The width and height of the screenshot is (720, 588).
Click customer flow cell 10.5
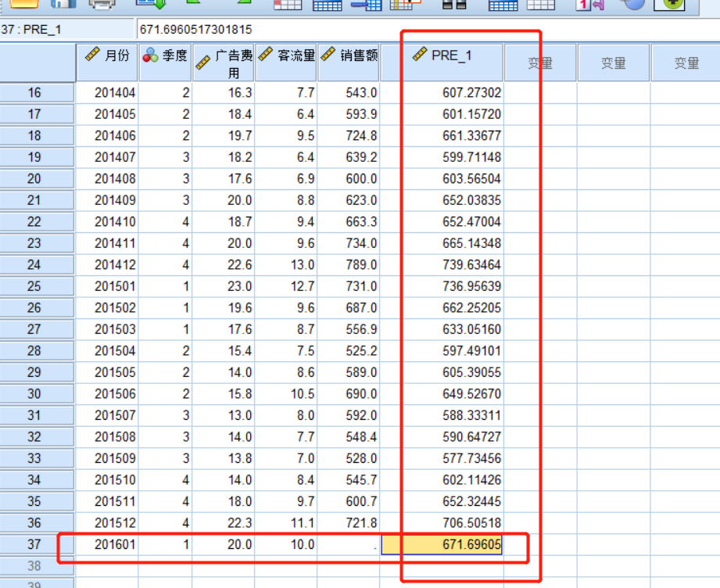(286, 393)
